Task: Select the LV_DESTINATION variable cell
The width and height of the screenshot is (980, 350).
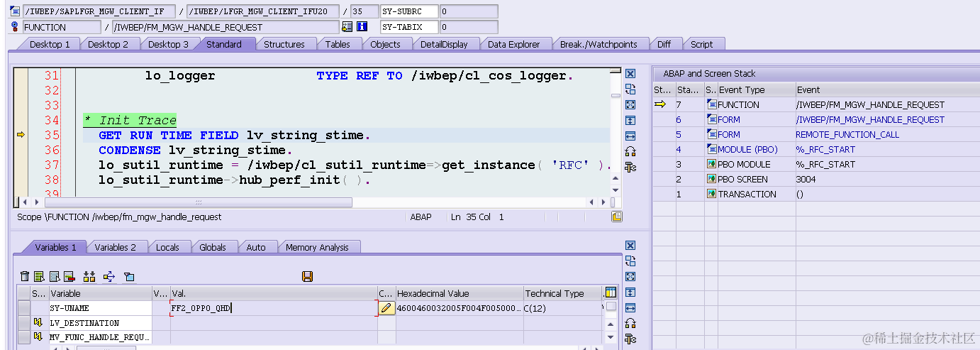Action: coord(100,323)
